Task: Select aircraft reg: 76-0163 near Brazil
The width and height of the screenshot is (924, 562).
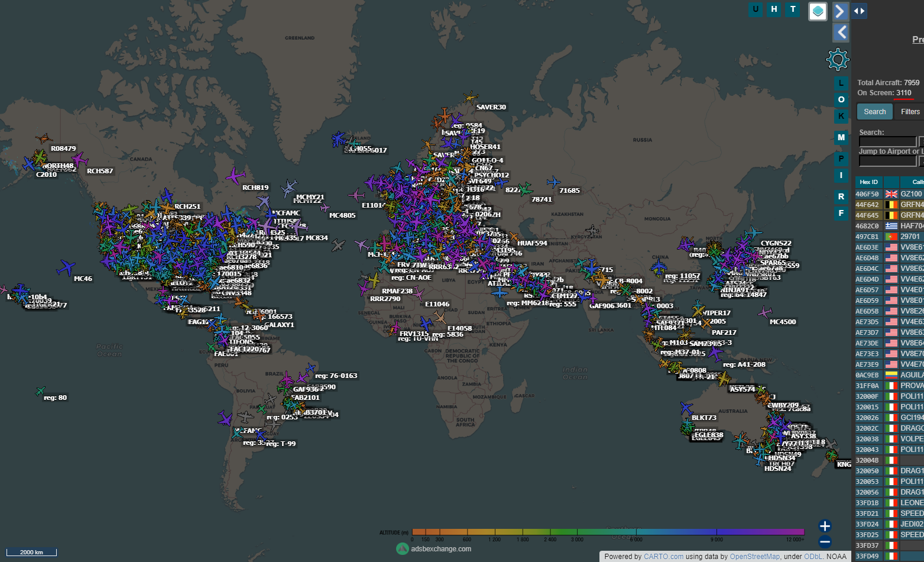Action: 310,369
